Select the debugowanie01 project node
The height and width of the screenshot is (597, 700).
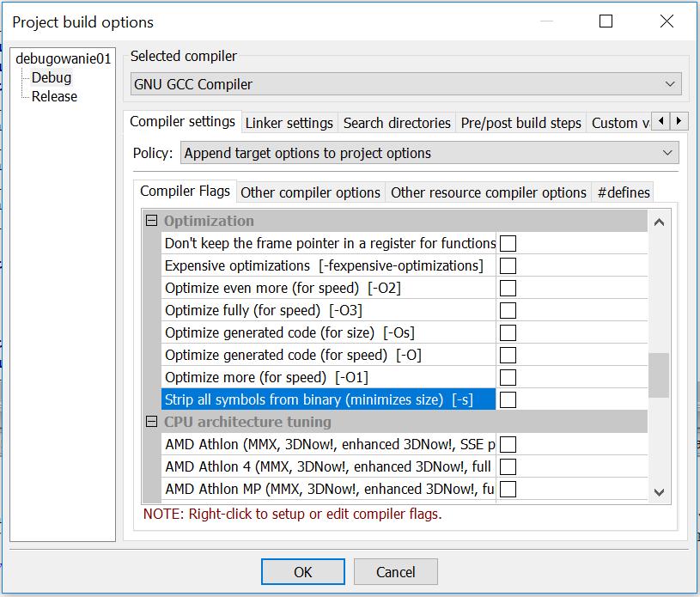point(63,58)
